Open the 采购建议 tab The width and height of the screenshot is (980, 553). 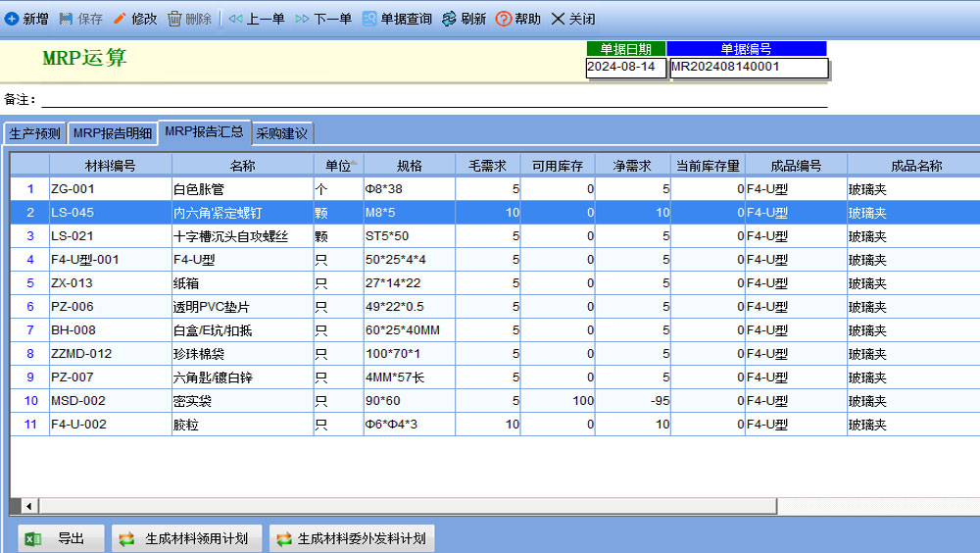click(282, 133)
